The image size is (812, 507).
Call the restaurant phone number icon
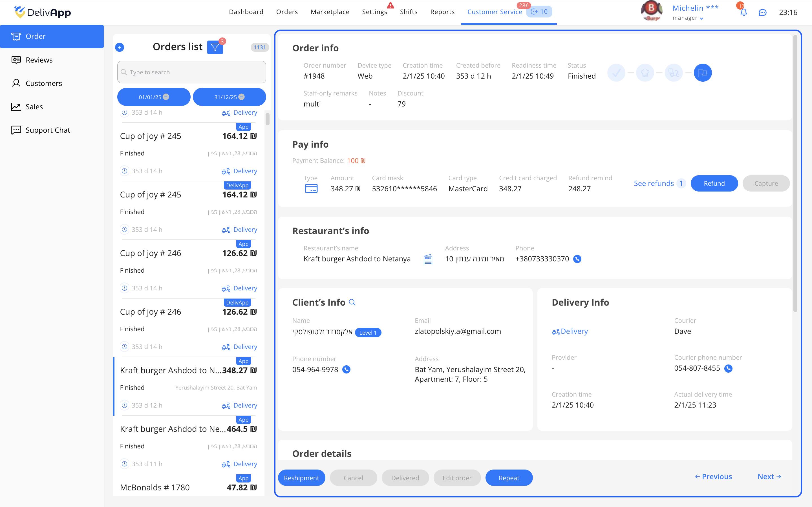(577, 259)
